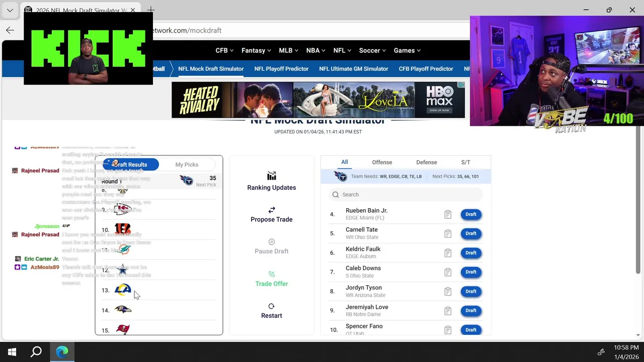
Task: Expand the CFB menu
Action: [x=224, y=50]
